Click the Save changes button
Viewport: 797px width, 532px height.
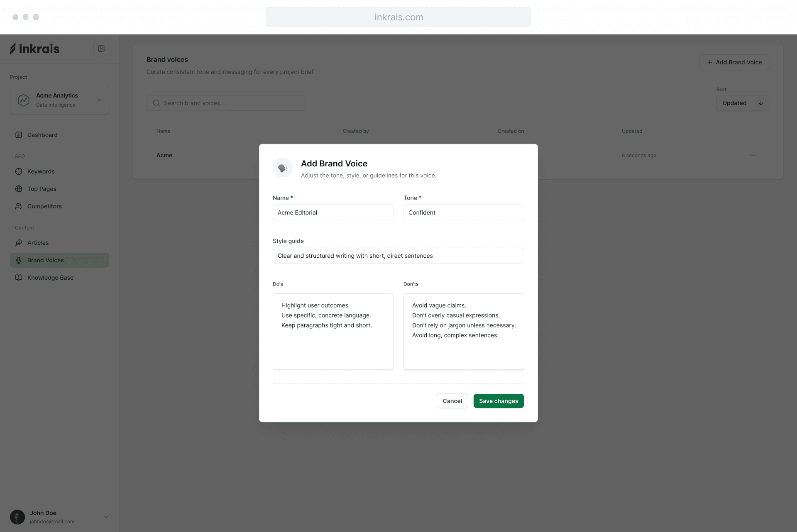(x=499, y=401)
